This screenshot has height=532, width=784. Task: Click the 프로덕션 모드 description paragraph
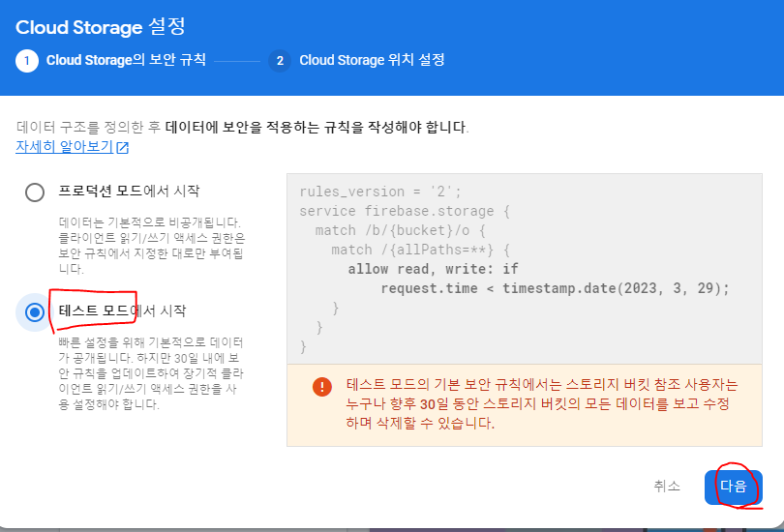click(152, 246)
